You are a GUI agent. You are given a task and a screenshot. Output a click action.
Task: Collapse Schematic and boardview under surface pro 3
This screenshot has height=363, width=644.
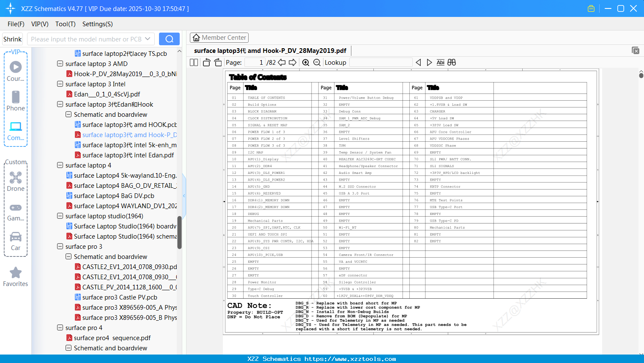click(69, 256)
